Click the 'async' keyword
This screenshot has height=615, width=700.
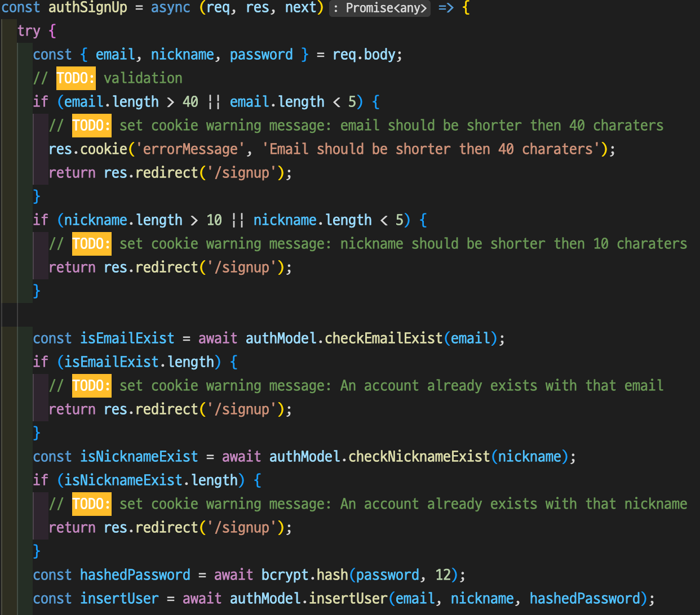tap(171, 8)
